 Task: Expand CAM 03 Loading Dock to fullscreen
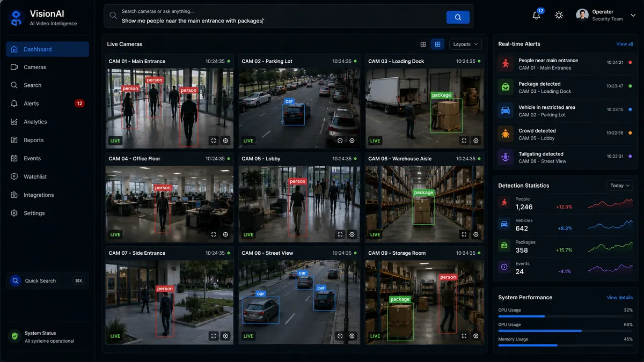[464, 141]
